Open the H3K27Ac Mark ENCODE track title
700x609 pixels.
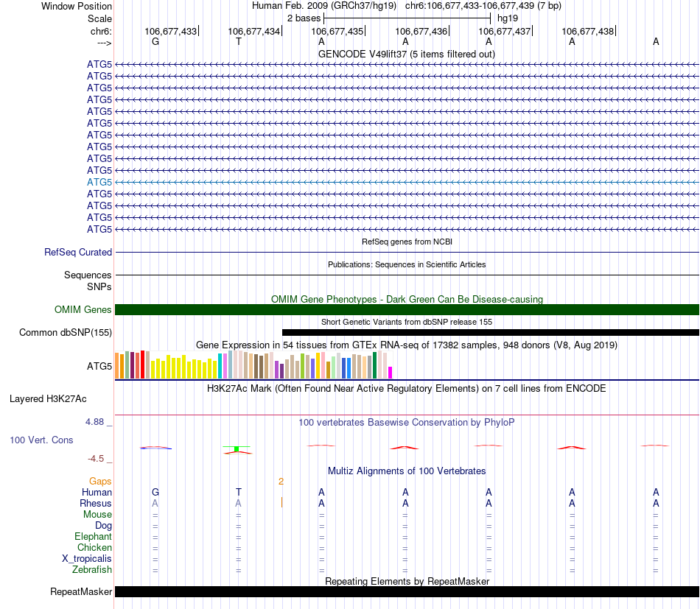pos(406,388)
